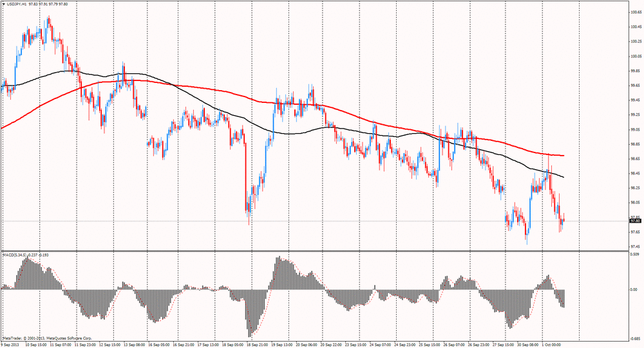Click the 0.509 MACD scale label
This screenshot has height=348, width=644.
[x=636, y=254]
